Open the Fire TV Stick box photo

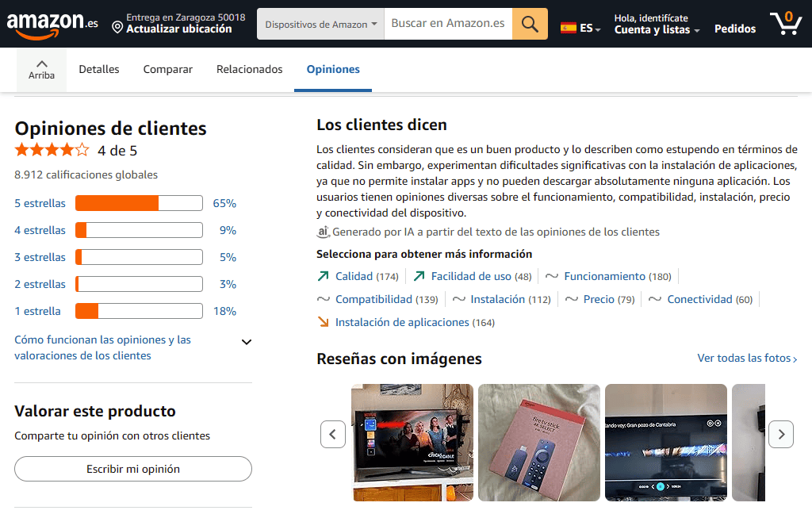539,443
